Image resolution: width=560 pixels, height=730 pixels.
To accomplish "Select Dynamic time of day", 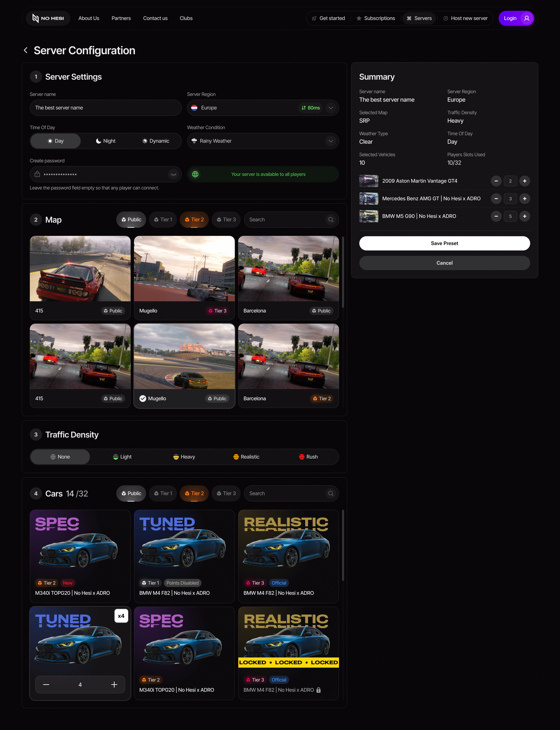I will click(x=156, y=141).
